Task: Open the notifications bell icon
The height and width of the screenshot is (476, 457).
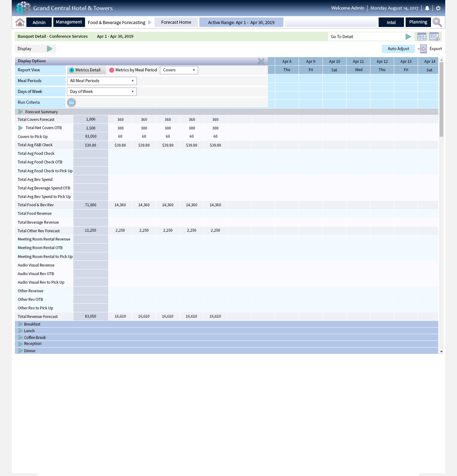Action: (427, 8)
